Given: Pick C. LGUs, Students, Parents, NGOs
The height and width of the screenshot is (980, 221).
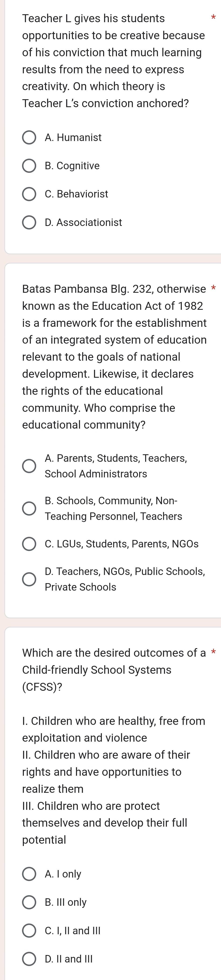Looking at the screenshot, I should (29, 544).
